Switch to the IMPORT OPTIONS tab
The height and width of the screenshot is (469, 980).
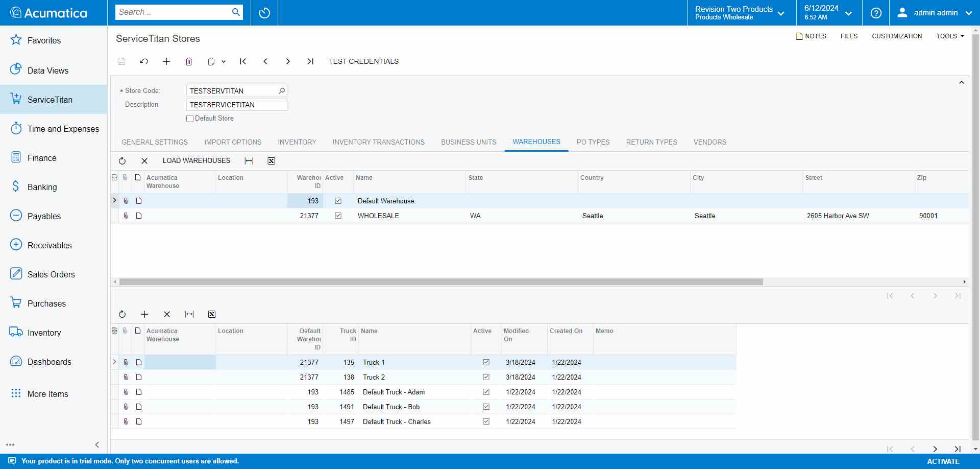point(233,142)
